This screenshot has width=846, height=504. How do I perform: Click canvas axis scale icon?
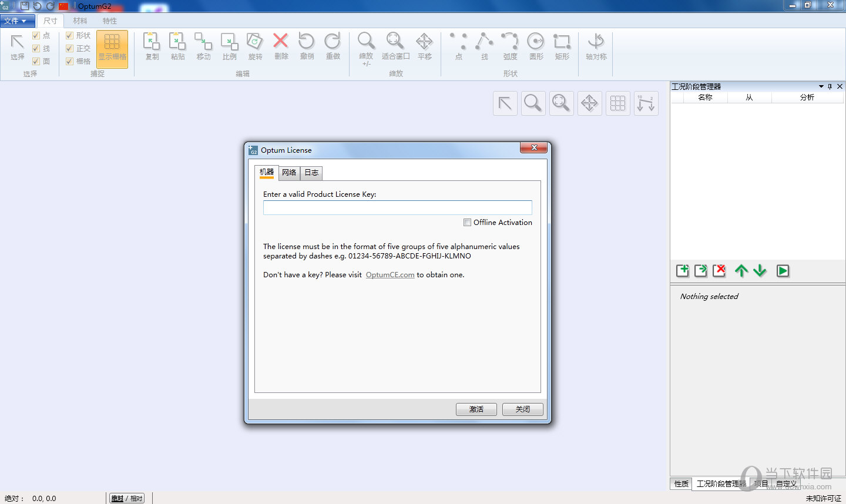[x=646, y=103]
